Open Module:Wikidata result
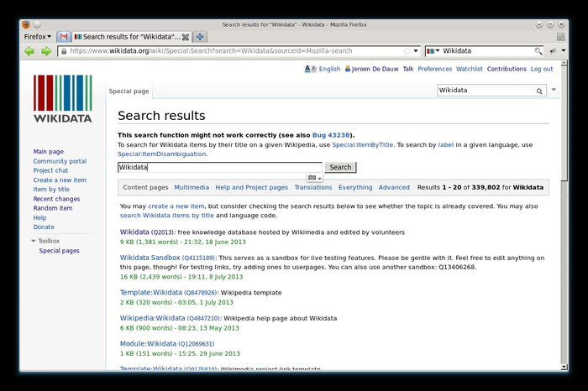 167,343
